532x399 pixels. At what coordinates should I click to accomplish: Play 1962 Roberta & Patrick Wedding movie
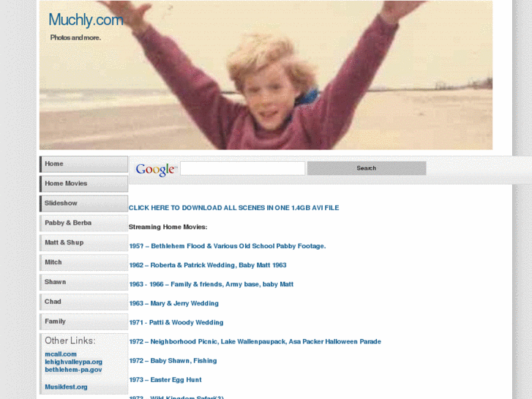coord(208,265)
